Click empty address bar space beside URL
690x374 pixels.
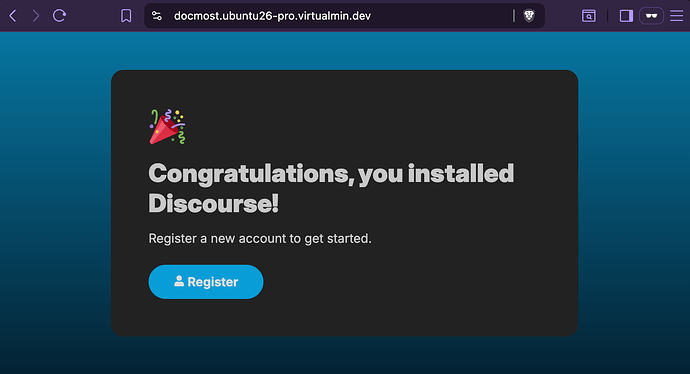coord(440,16)
